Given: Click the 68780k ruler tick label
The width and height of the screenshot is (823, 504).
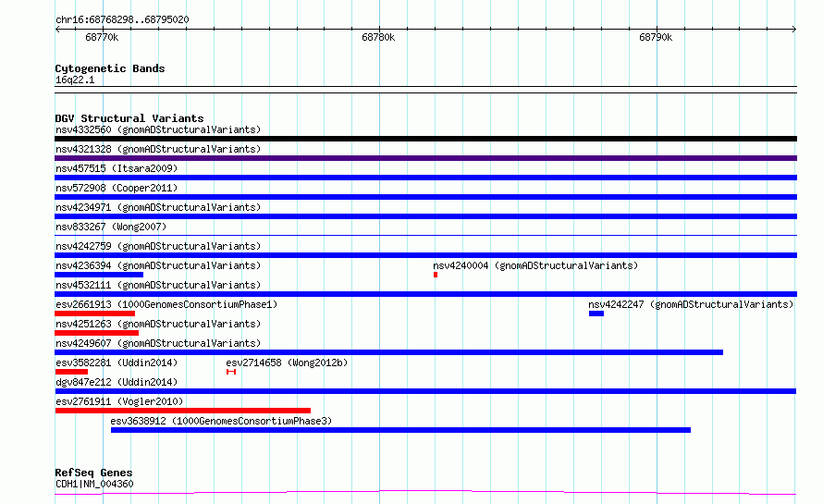Looking at the screenshot, I should tap(378, 37).
